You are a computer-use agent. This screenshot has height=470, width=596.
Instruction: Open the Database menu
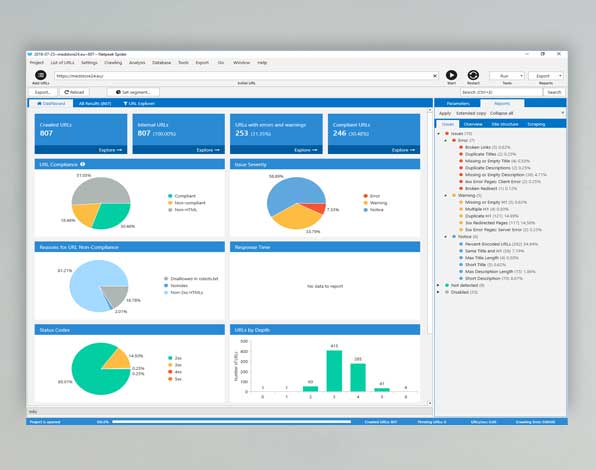click(162, 62)
